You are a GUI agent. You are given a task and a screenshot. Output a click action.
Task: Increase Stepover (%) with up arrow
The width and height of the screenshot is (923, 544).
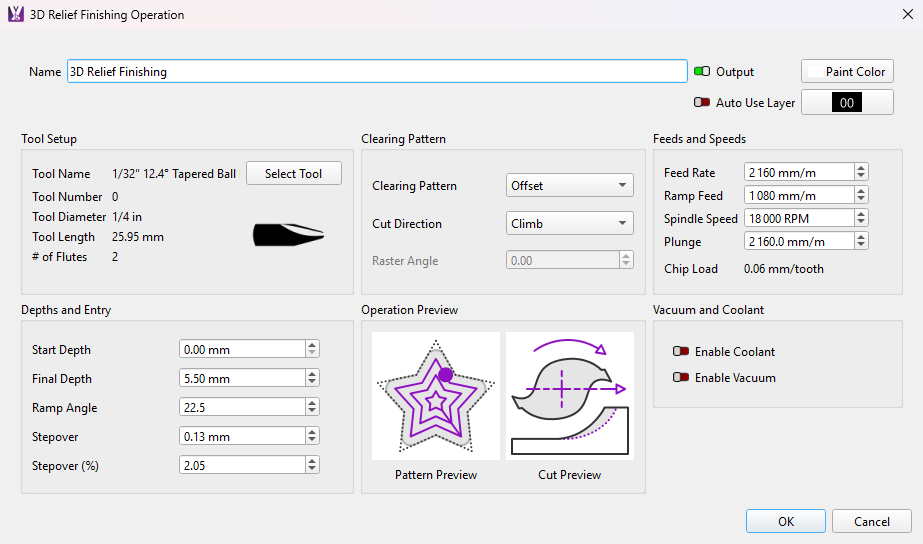(x=312, y=461)
